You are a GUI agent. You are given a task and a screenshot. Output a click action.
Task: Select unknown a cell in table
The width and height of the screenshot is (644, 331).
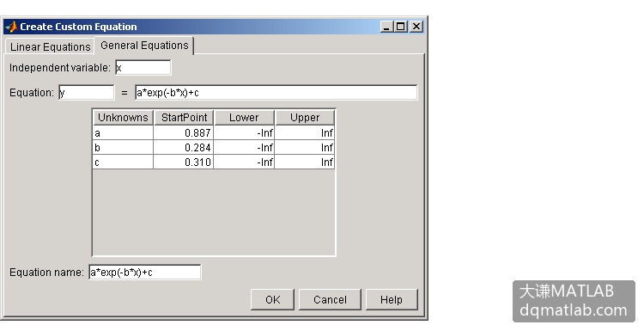click(x=123, y=132)
